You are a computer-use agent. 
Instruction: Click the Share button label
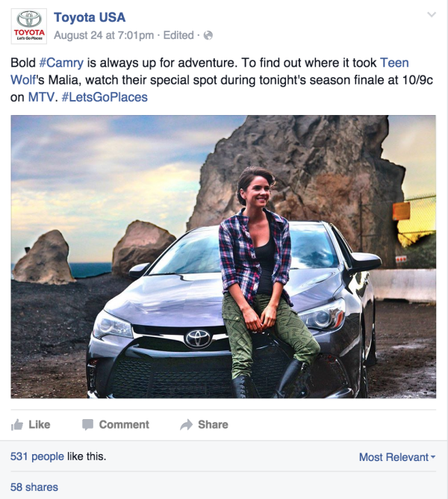pos(214,424)
